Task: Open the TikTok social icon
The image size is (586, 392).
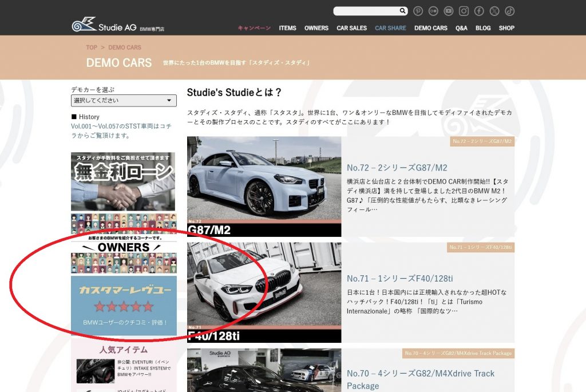Action: click(x=509, y=11)
